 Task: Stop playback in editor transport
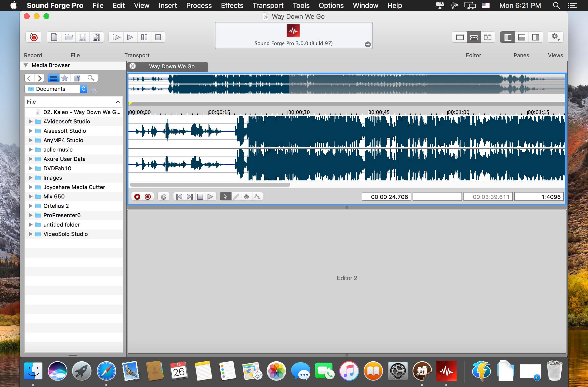(200, 197)
